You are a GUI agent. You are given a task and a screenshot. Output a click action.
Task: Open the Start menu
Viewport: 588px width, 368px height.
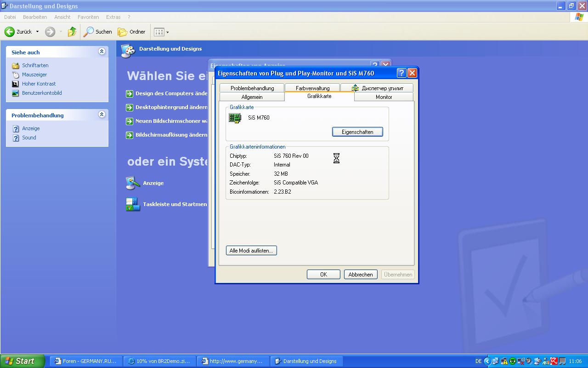(x=23, y=361)
